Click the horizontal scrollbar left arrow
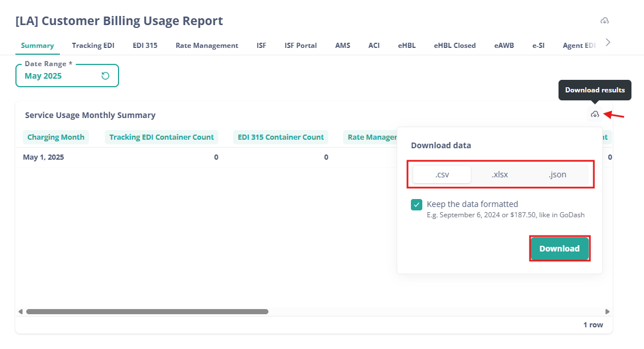This screenshot has width=644, height=349. point(21,311)
